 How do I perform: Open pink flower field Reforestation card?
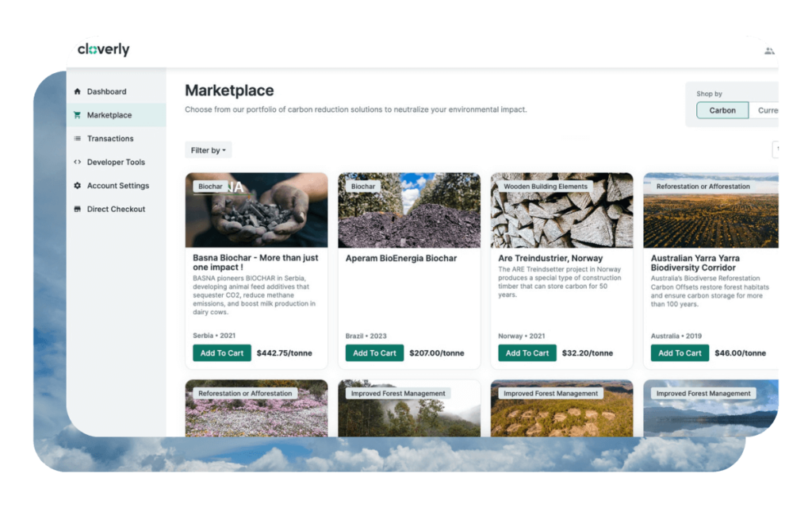tap(256, 409)
